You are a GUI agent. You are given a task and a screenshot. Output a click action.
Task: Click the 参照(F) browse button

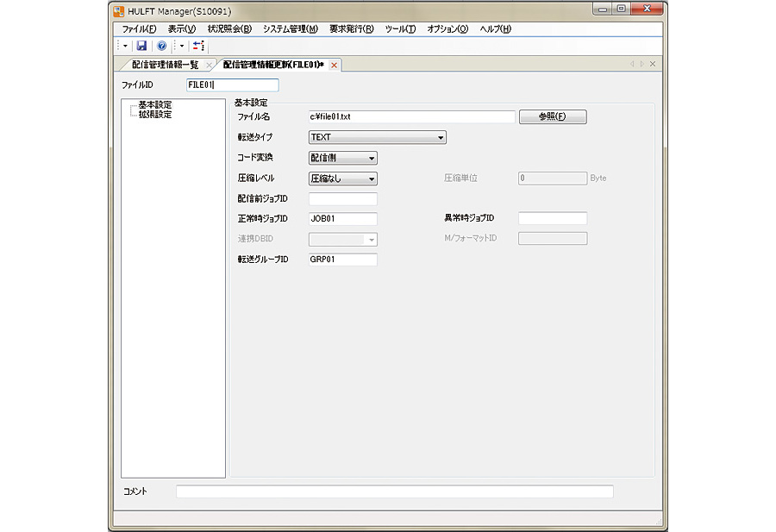click(x=552, y=117)
